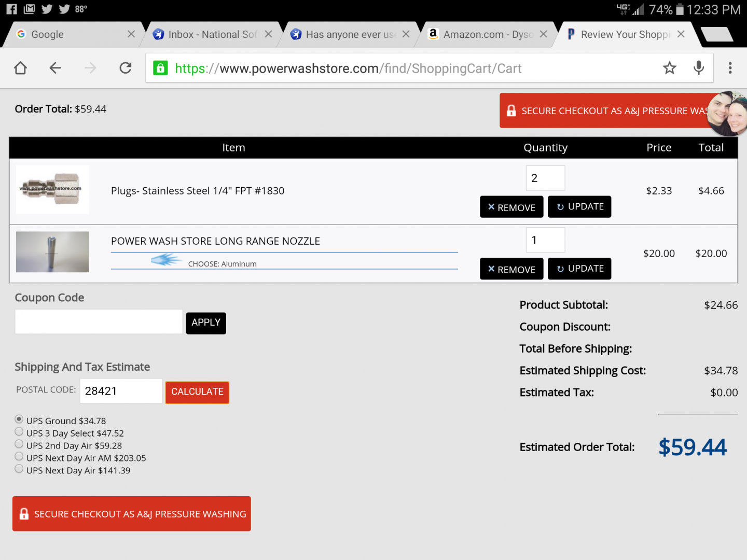
Task: Apply the coupon code
Action: pos(206,323)
